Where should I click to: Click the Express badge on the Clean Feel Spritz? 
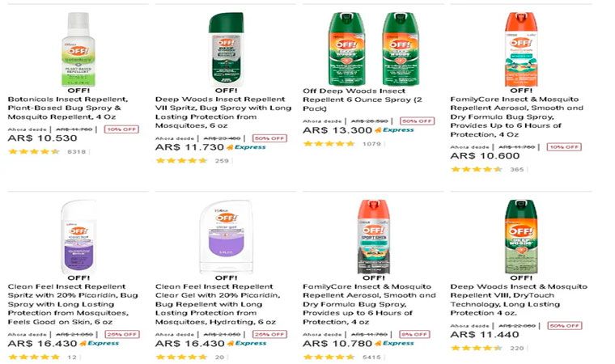[x=101, y=343]
